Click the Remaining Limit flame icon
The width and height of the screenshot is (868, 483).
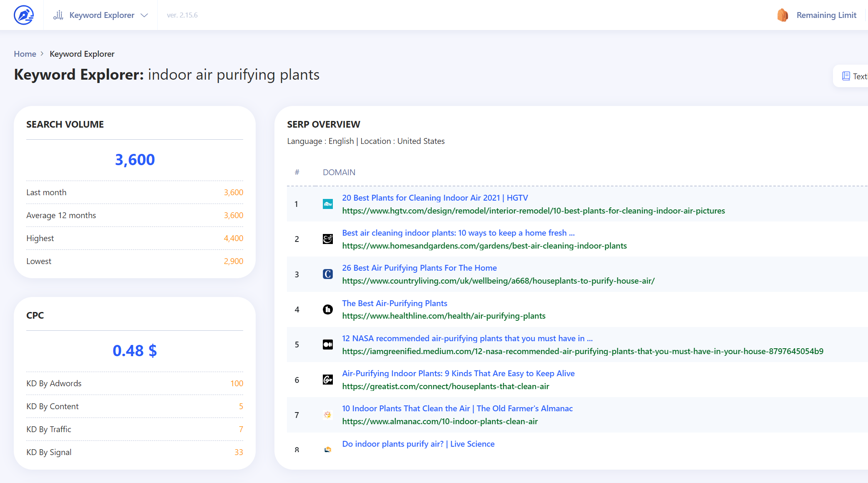[x=783, y=15]
